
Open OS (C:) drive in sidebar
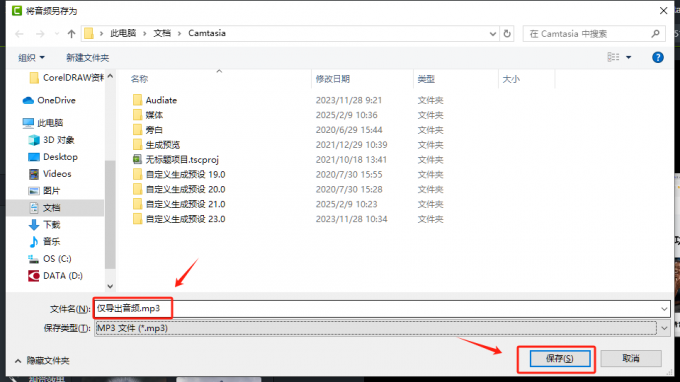click(50, 258)
